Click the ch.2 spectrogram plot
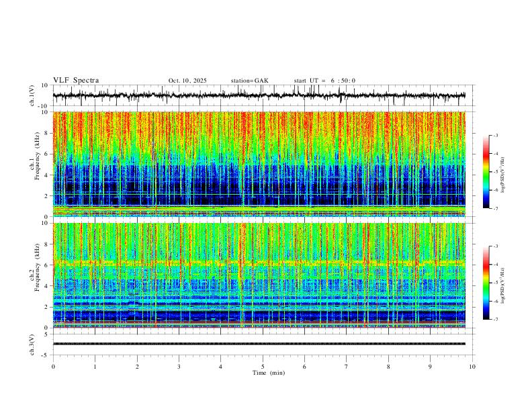The height and width of the screenshot is (411, 532). pos(259,275)
